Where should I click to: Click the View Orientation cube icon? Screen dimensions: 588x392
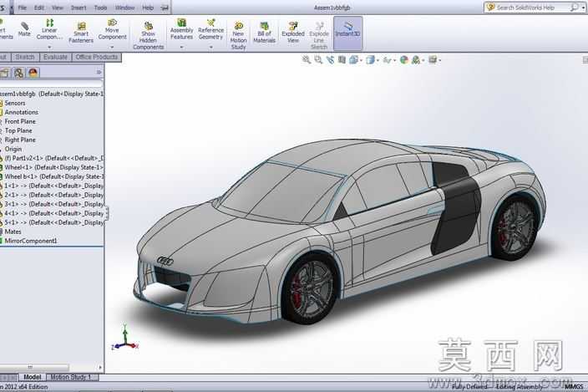tap(353, 59)
